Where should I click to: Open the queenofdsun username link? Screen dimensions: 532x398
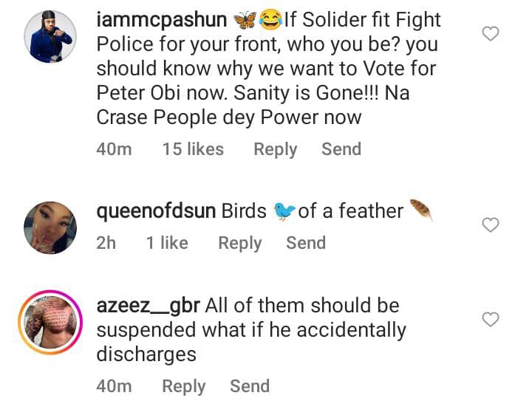point(156,211)
